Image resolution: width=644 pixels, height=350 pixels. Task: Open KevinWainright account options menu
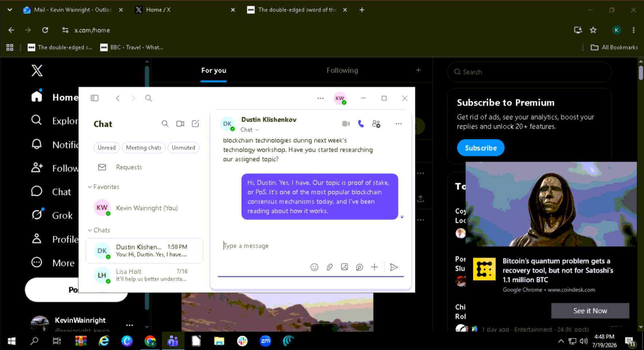pyautogui.click(x=129, y=325)
